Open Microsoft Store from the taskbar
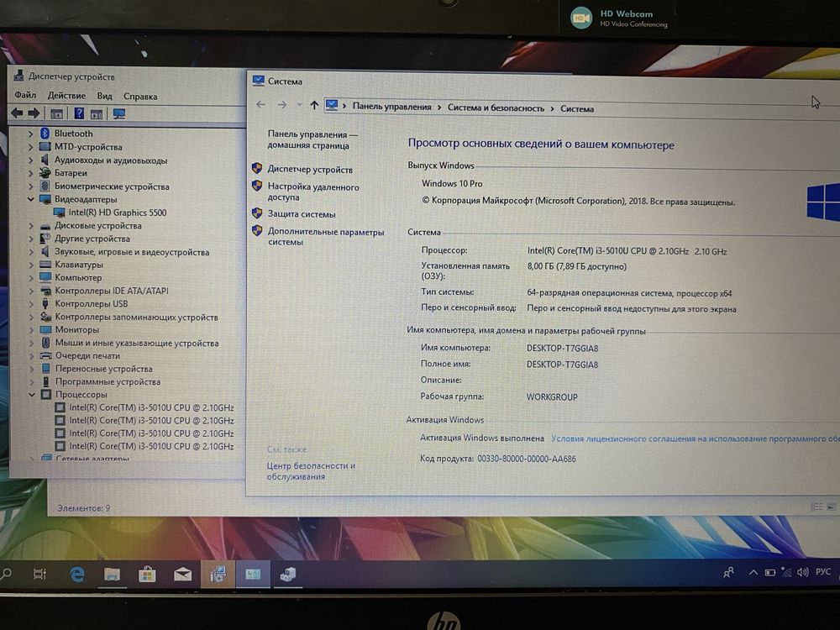The height and width of the screenshot is (630, 840). coord(147,575)
